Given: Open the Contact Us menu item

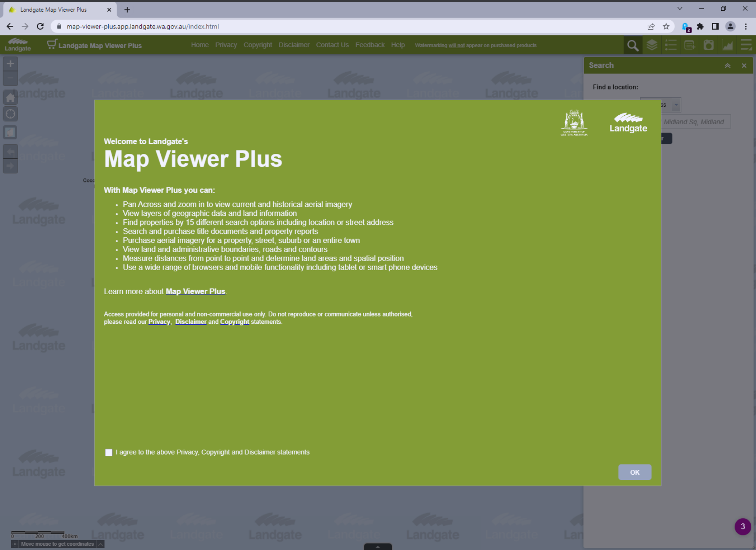Looking at the screenshot, I should (x=332, y=45).
